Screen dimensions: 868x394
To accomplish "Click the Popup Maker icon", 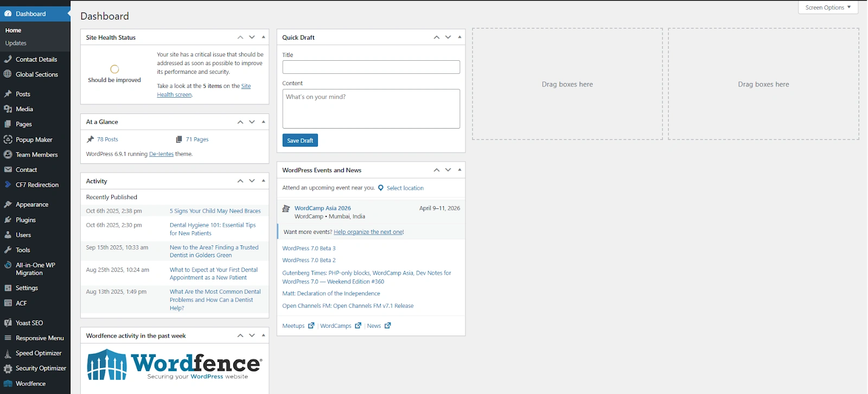I will pyautogui.click(x=8, y=139).
